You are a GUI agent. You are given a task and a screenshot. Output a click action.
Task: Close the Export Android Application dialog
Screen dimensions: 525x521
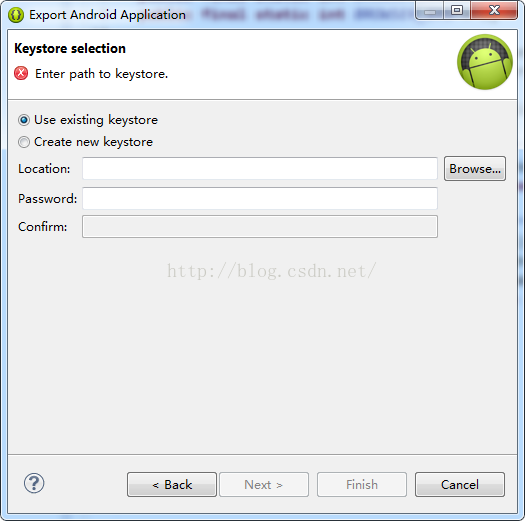494,10
